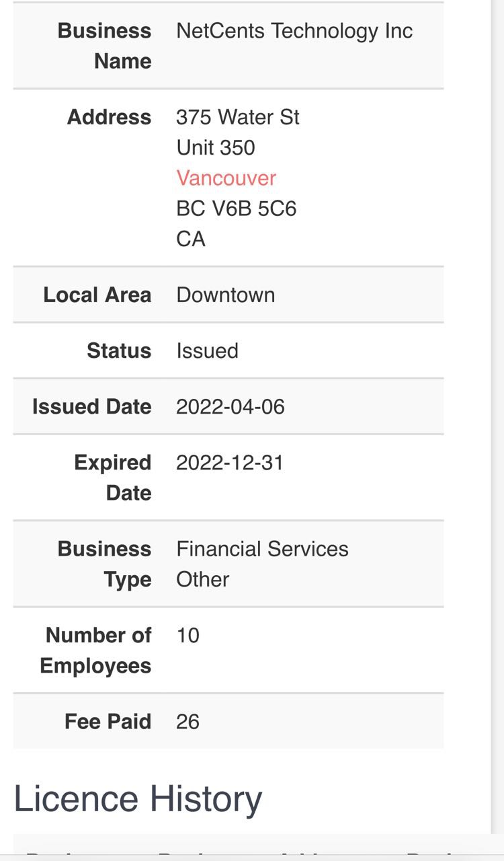Select the Local Area row label

point(97,295)
